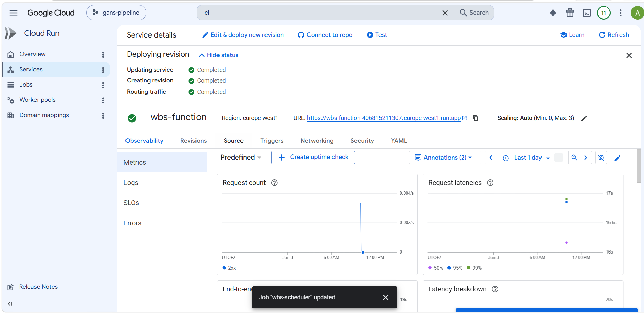
Task: Open Release Notes
Action: click(x=38, y=287)
